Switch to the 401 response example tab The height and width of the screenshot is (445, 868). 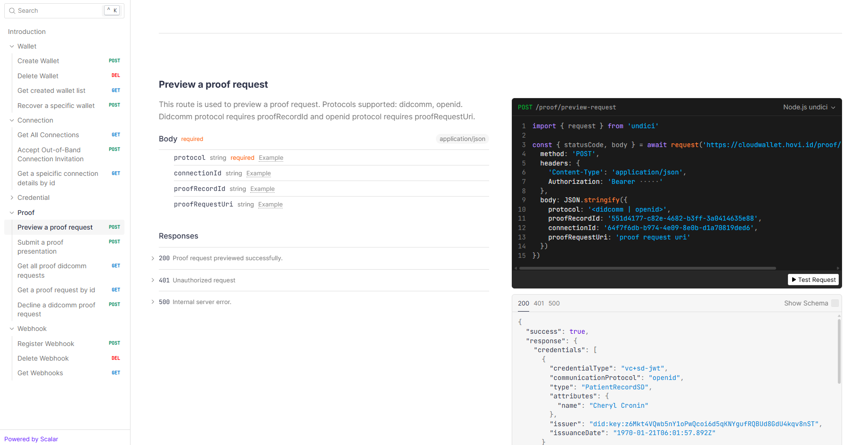coord(539,303)
